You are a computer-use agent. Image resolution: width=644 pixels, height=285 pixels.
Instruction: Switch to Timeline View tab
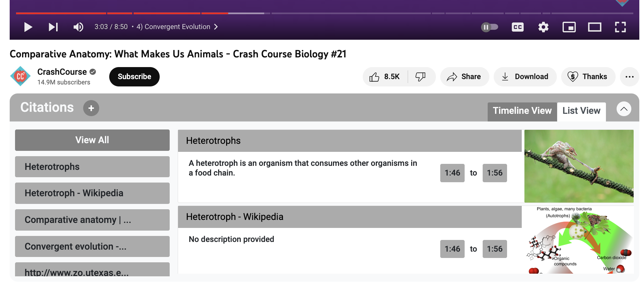pyautogui.click(x=522, y=111)
